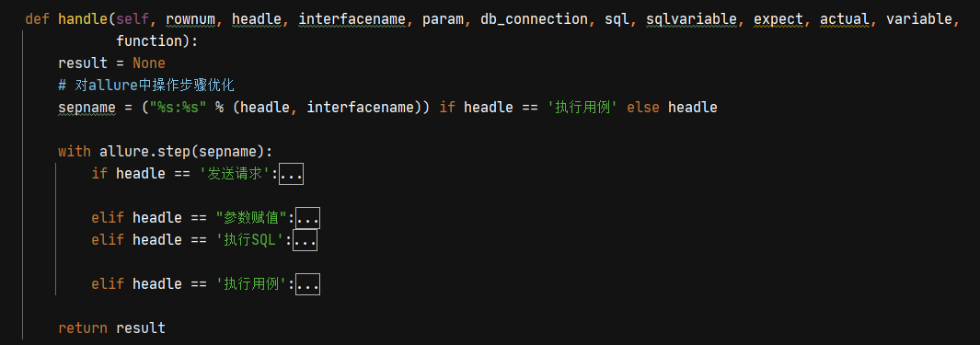Click the expect parameter in the signature
The height and width of the screenshot is (345, 980).
click(x=778, y=19)
